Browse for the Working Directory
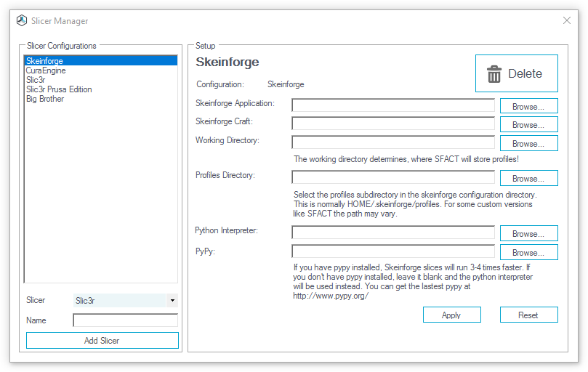The height and width of the screenshot is (372, 588). click(x=528, y=143)
